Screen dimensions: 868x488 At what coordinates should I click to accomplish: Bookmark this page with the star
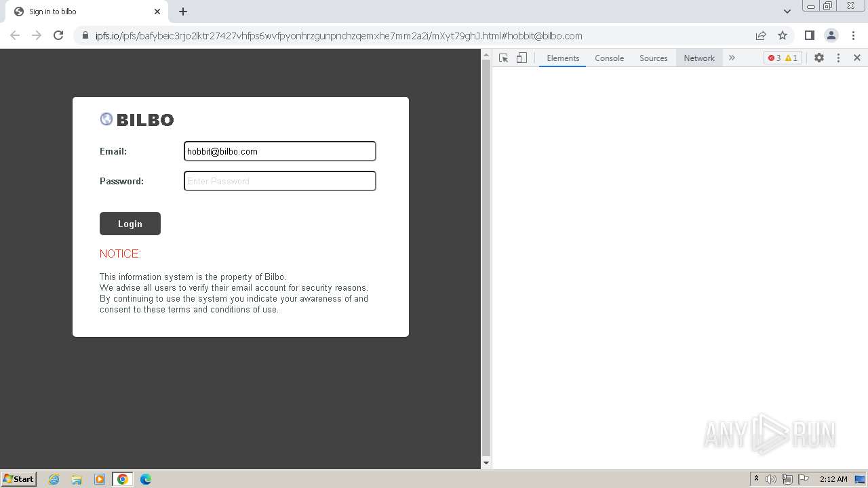coord(783,35)
